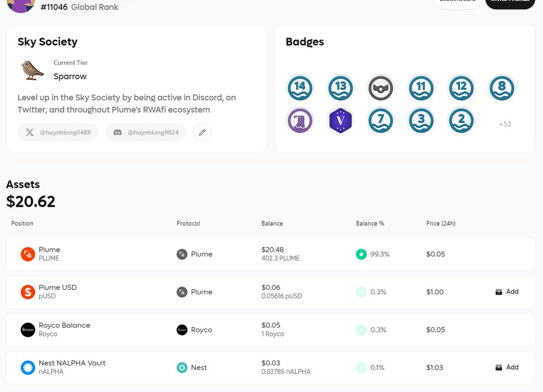Click the gray winged badge
This screenshot has height=392, width=543.
pyautogui.click(x=381, y=88)
